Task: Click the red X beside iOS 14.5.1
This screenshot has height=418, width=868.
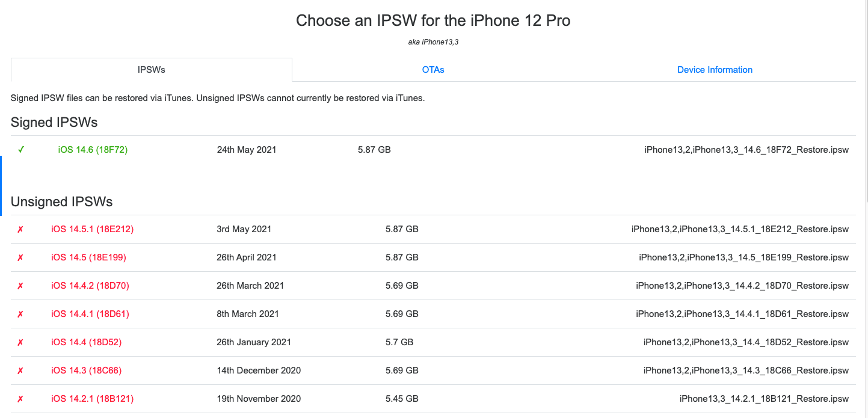Action: pos(20,229)
